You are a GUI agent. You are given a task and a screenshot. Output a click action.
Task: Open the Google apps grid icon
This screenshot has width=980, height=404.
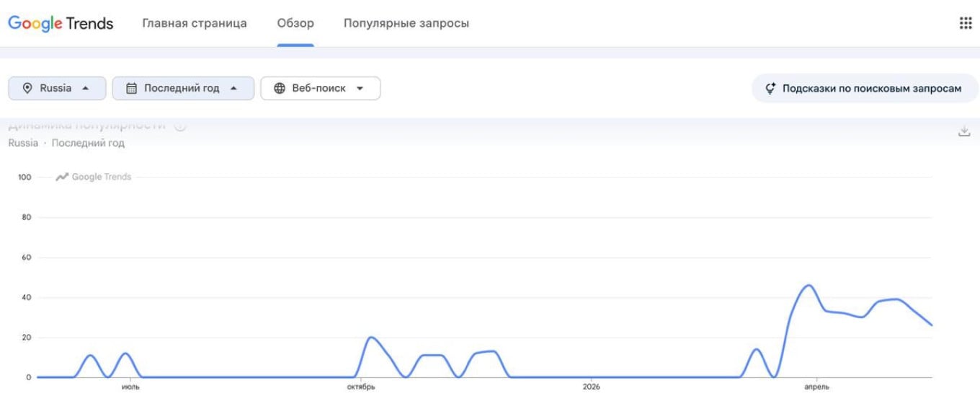(966, 23)
